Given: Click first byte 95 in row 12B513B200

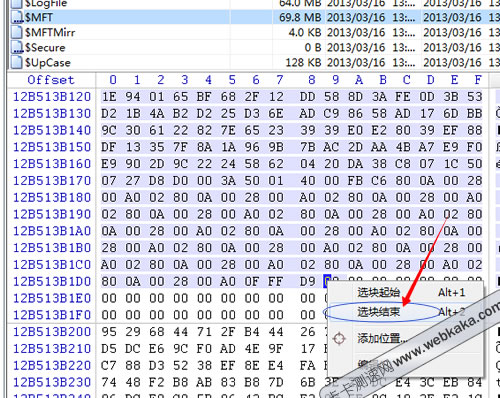Looking at the screenshot, I should tap(109, 332).
